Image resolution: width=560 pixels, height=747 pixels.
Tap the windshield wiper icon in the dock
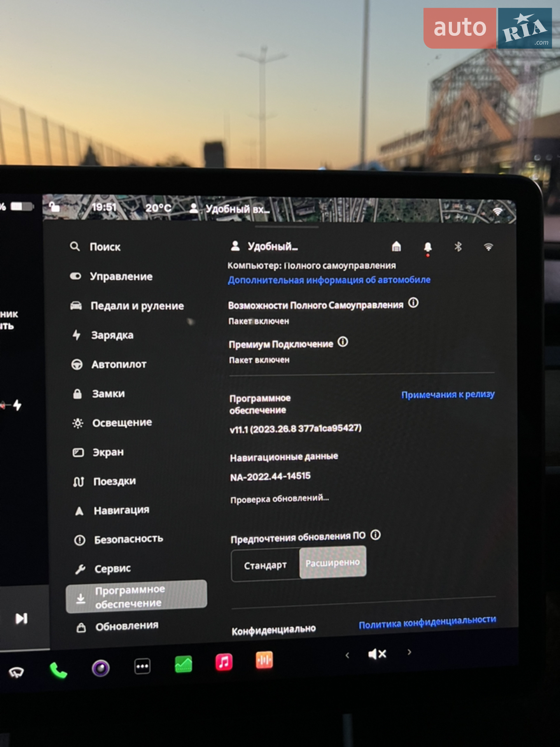coord(16,672)
